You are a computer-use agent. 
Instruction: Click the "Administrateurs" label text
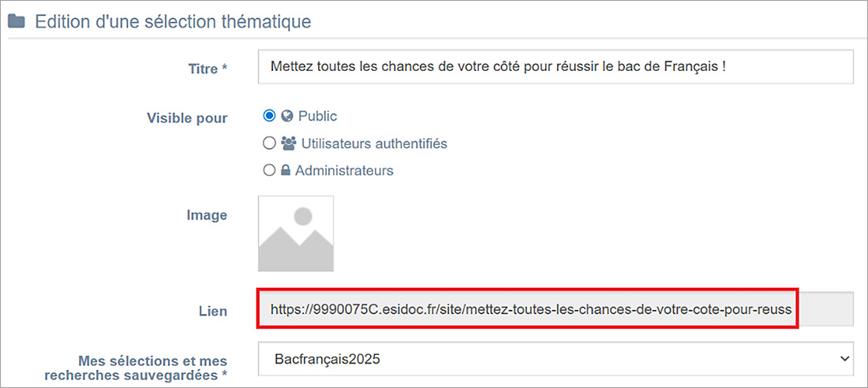344,170
